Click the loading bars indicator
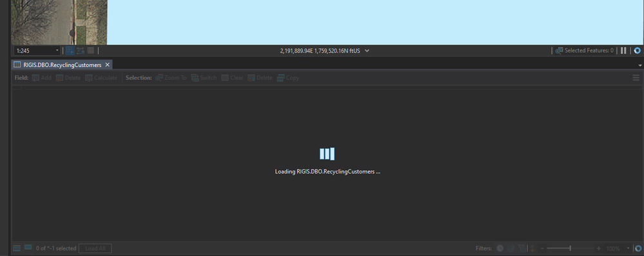Screen dimensions: 644x256 (x=327, y=154)
